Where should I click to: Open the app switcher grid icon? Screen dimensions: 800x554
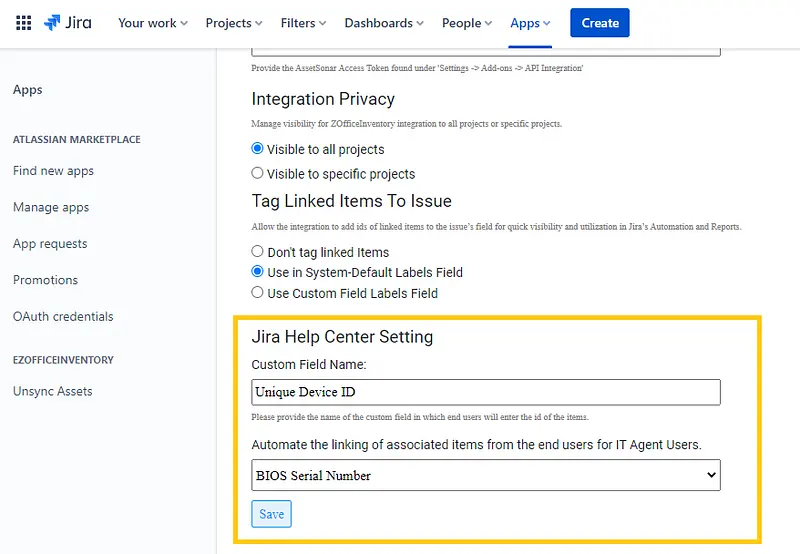(23, 23)
